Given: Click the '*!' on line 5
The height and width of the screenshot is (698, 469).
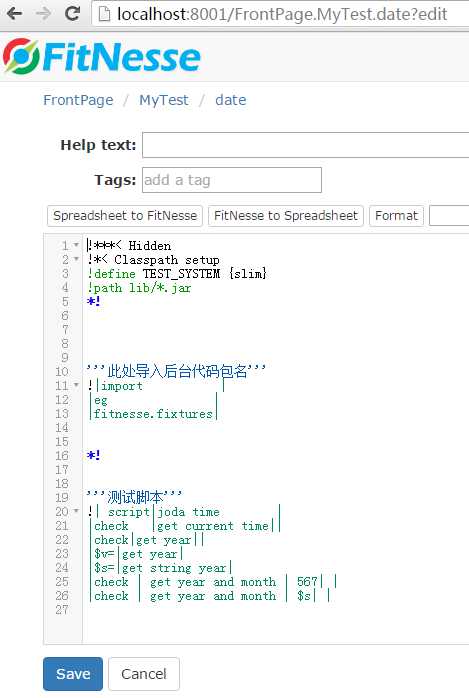Looking at the screenshot, I should [x=93, y=302].
